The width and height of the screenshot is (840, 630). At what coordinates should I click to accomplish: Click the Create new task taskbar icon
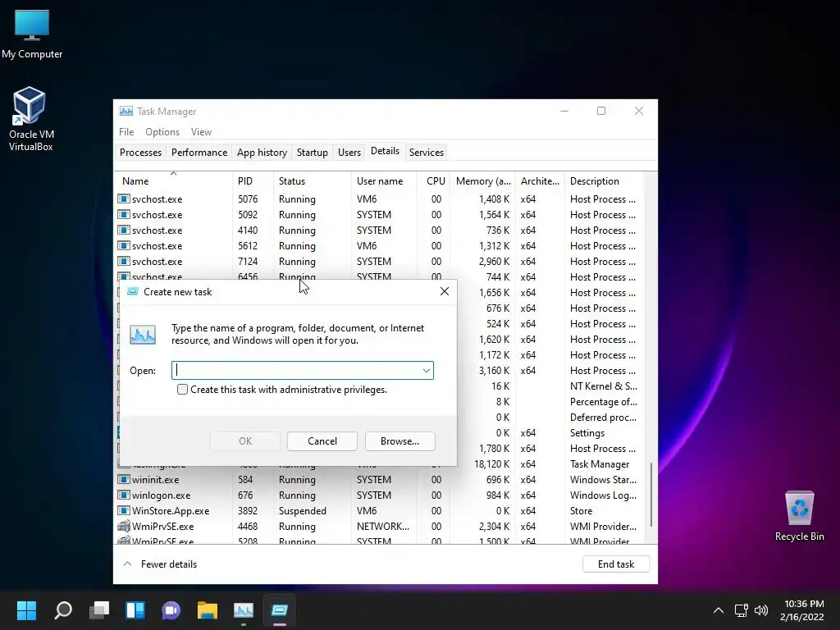(x=280, y=610)
